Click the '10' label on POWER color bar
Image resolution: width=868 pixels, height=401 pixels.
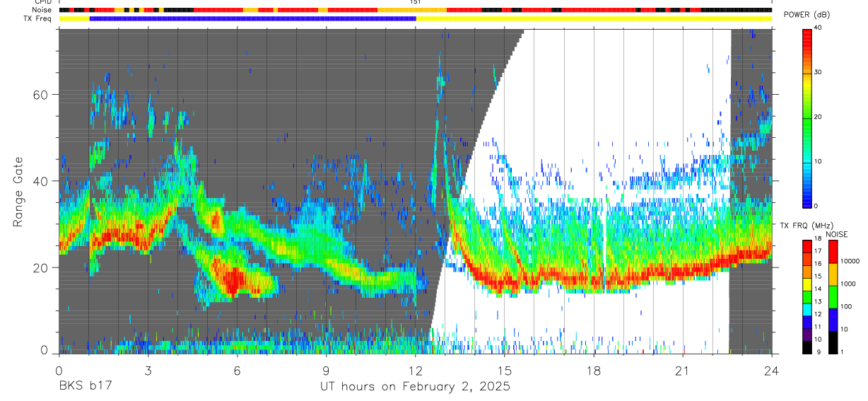[819, 161]
